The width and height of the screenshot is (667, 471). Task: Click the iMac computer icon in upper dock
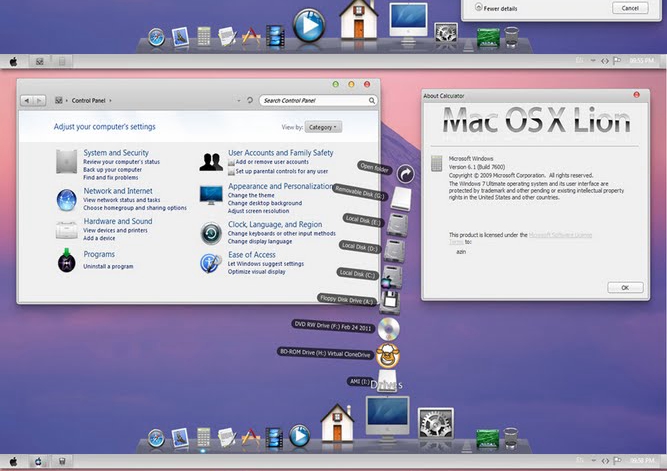[408, 23]
